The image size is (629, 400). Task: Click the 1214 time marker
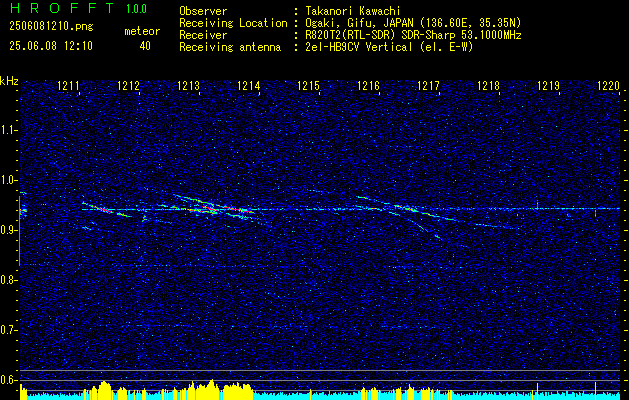pyautogui.click(x=249, y=85)
